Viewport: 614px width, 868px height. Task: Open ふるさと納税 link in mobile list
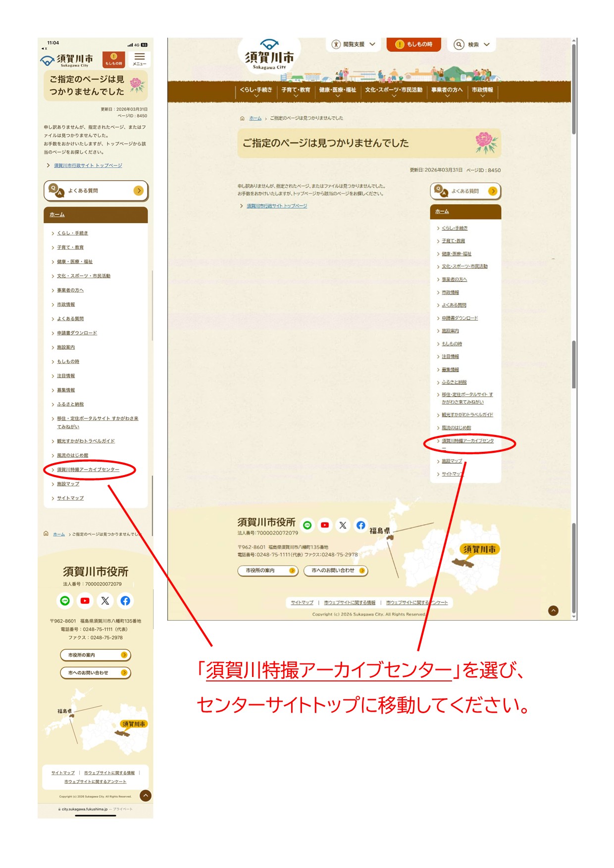[70, 404]
